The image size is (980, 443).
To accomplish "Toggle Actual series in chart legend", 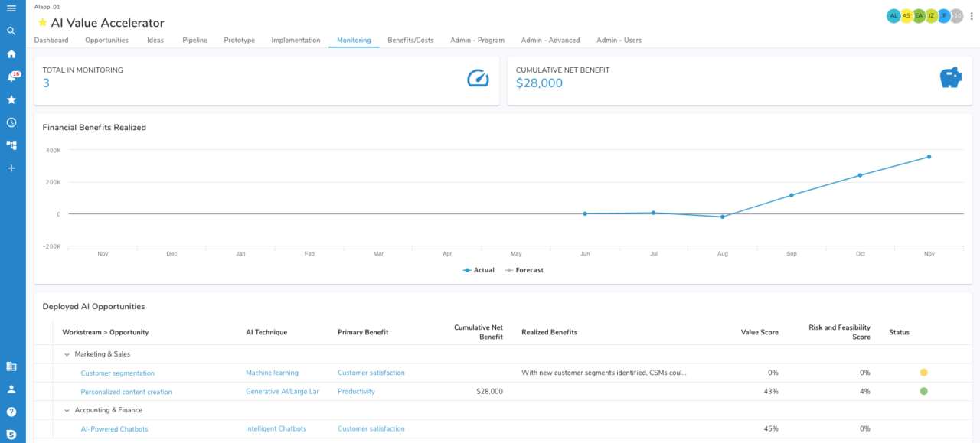I will 479,270.
